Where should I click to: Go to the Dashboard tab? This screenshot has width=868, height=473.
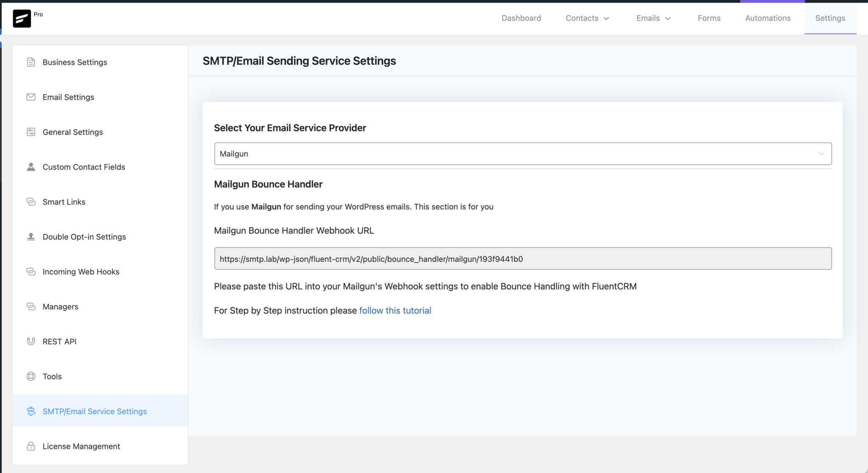(x=521, y=18)
